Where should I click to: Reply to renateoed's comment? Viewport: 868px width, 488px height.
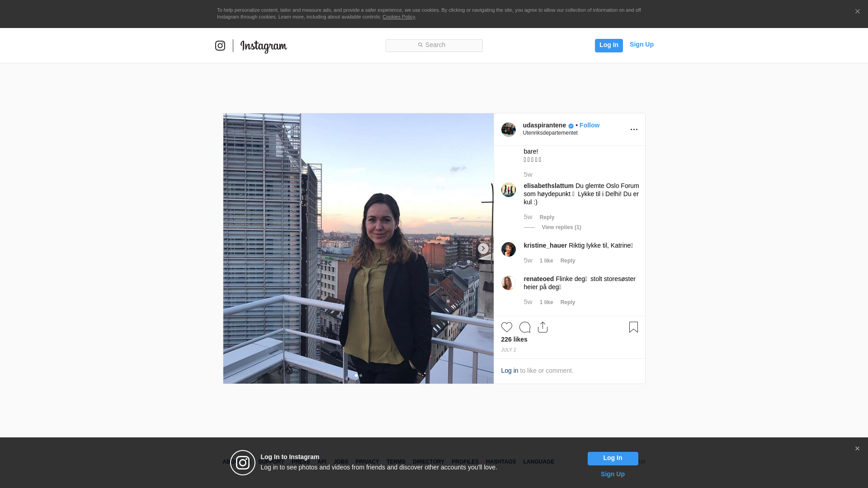pos(568,302)
